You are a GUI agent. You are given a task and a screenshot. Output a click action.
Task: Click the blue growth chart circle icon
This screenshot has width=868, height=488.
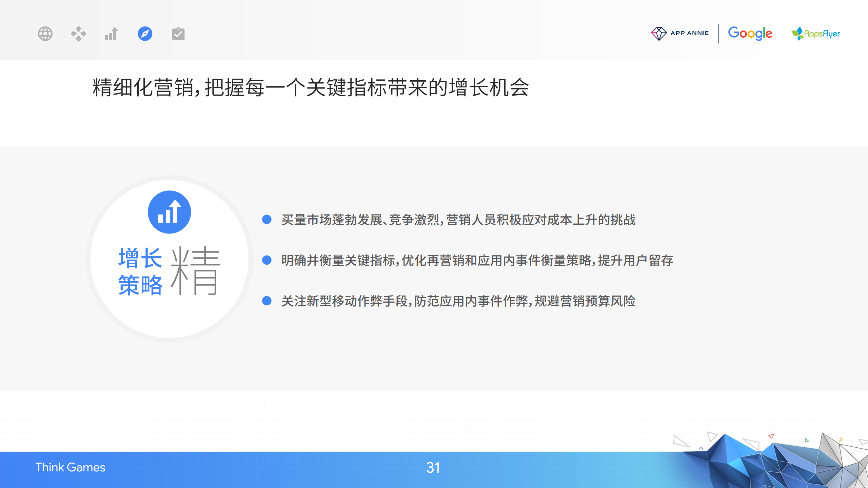169,212
